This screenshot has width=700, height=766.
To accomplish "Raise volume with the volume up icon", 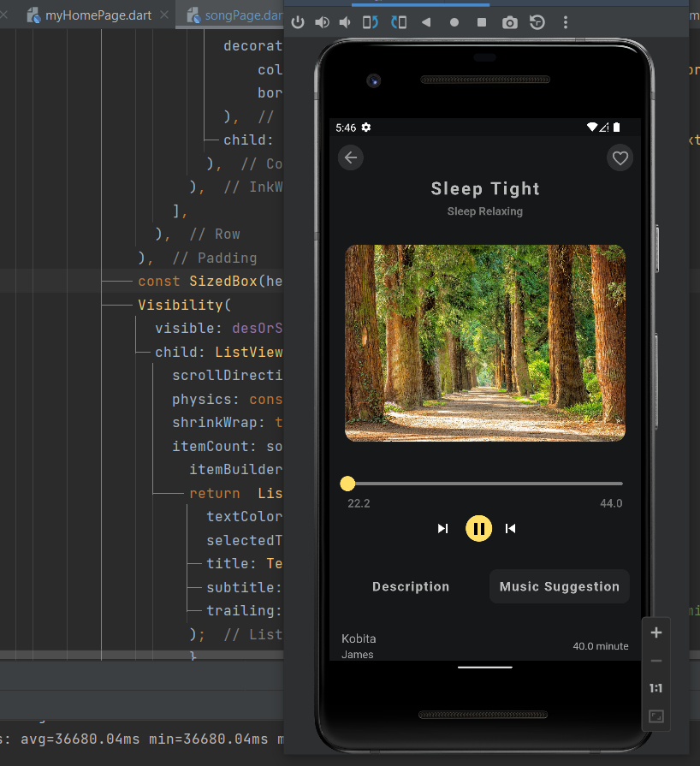I will point(322,22).
